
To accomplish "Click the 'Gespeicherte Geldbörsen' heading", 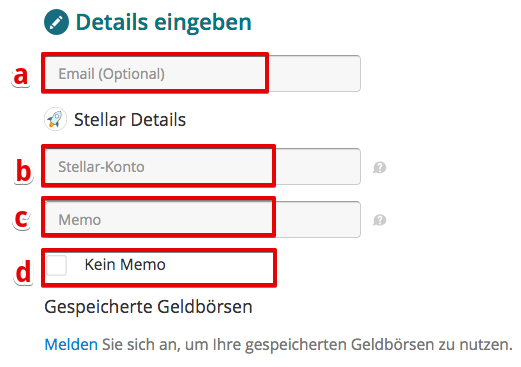I will (148, 307).
